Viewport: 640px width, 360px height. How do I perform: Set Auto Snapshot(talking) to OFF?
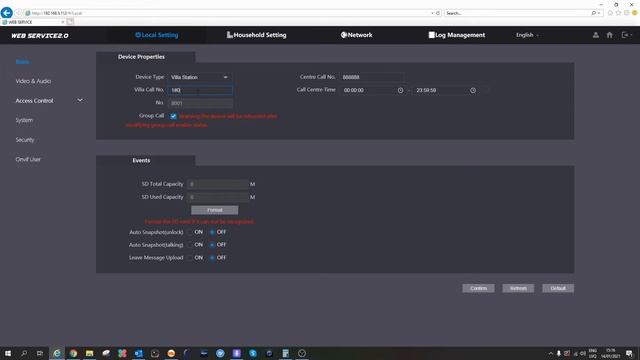(x=212, y=245)
